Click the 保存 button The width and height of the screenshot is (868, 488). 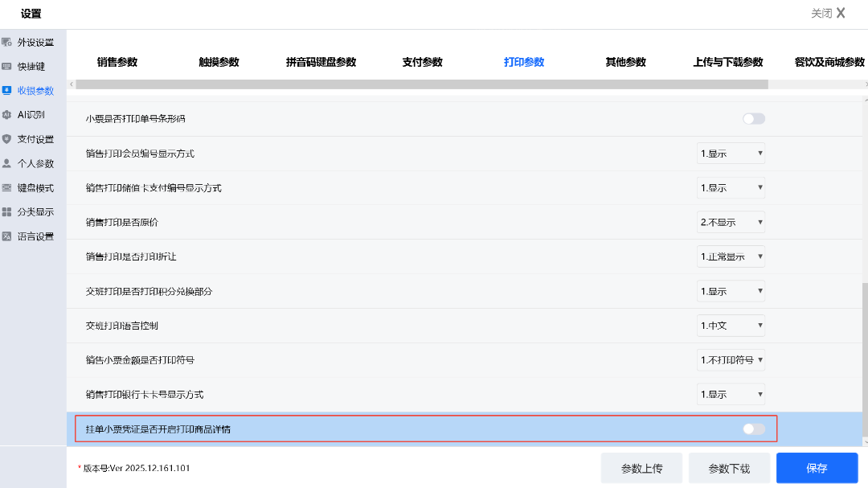coord(817,468)
